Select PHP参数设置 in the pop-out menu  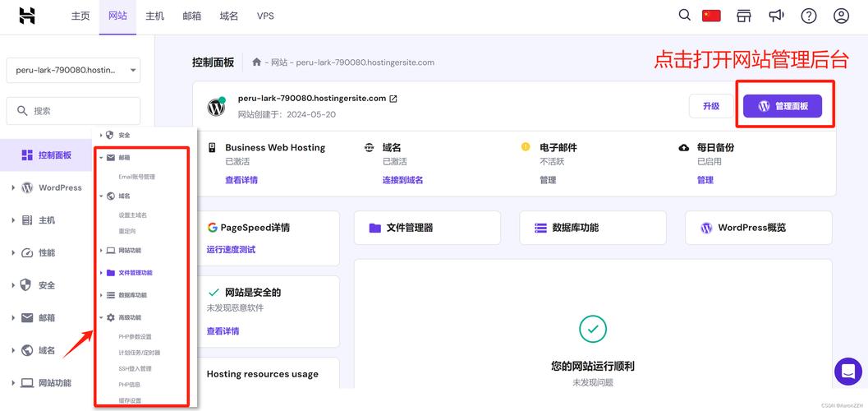(x=135, y=337)
